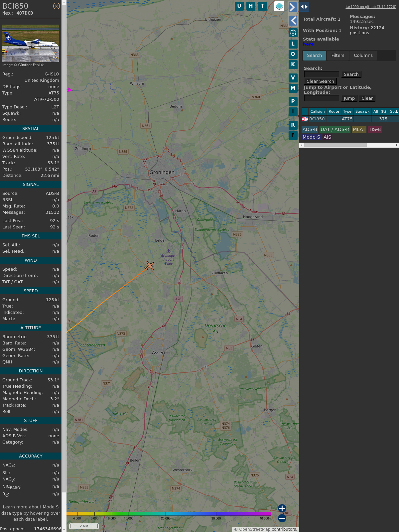Click the AIS legend swatch

click(x=328, y=137)
